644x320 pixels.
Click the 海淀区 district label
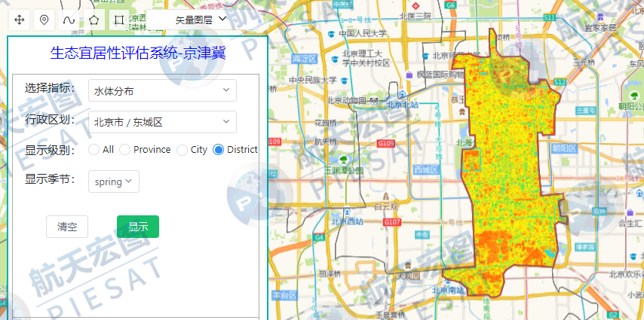[x=305, y=59]
